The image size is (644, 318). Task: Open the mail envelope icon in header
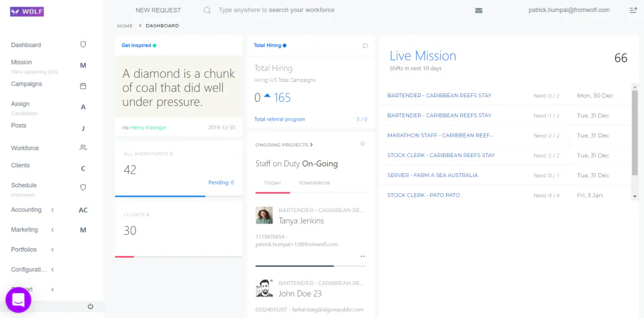pyautogui.click(x=478, y=10)
